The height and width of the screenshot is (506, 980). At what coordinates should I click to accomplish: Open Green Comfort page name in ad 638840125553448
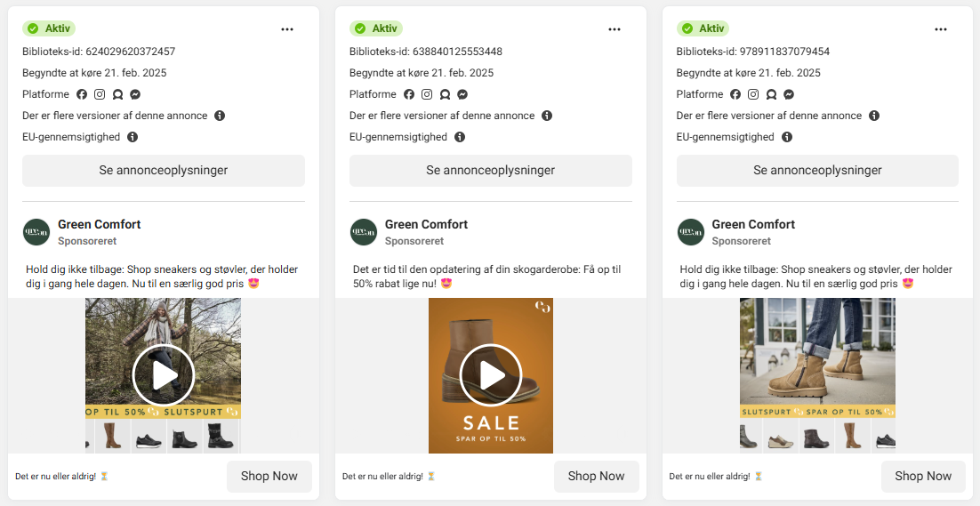426,224
